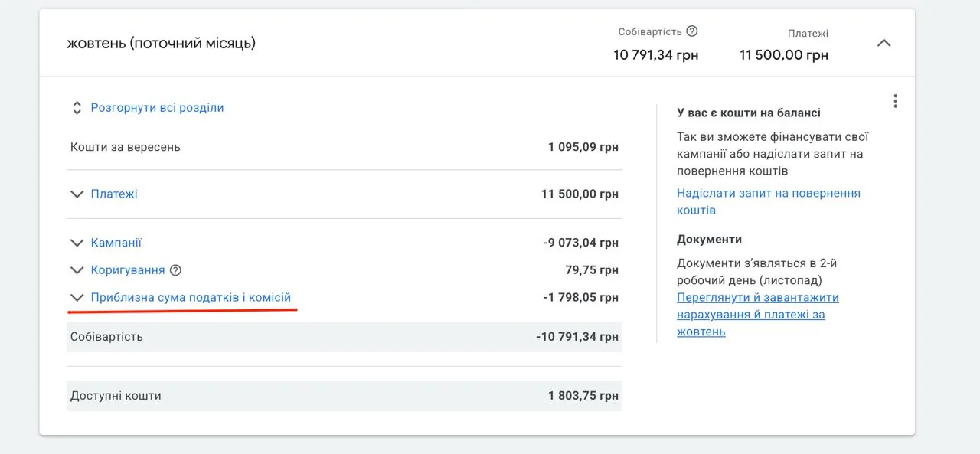Open the Платежі section link

(114, 194)
